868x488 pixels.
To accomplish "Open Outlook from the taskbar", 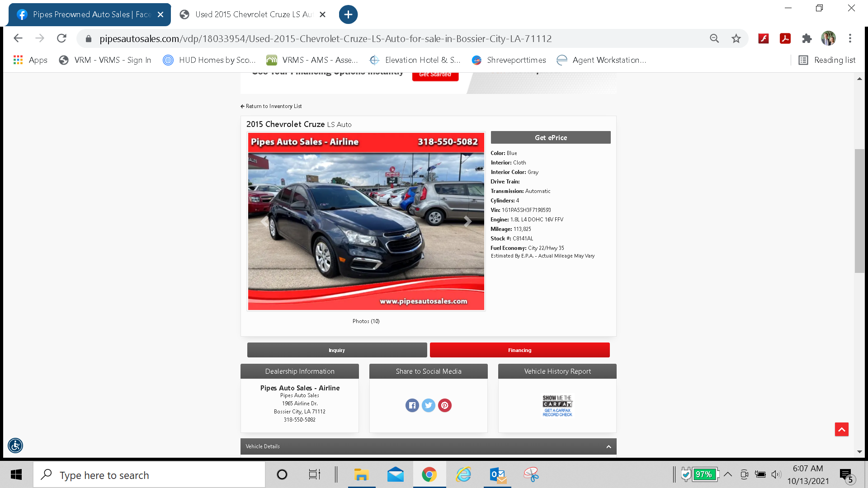I will (x=498, y=474).
